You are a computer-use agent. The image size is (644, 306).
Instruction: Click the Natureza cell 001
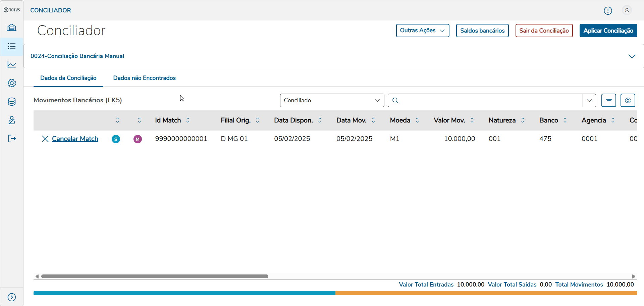click(494, 139)
